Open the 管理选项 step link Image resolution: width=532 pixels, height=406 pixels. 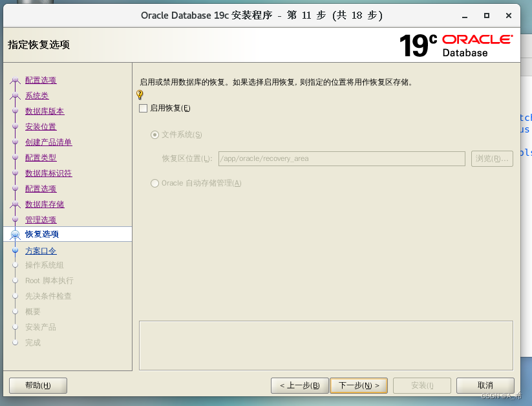[41, 220]
